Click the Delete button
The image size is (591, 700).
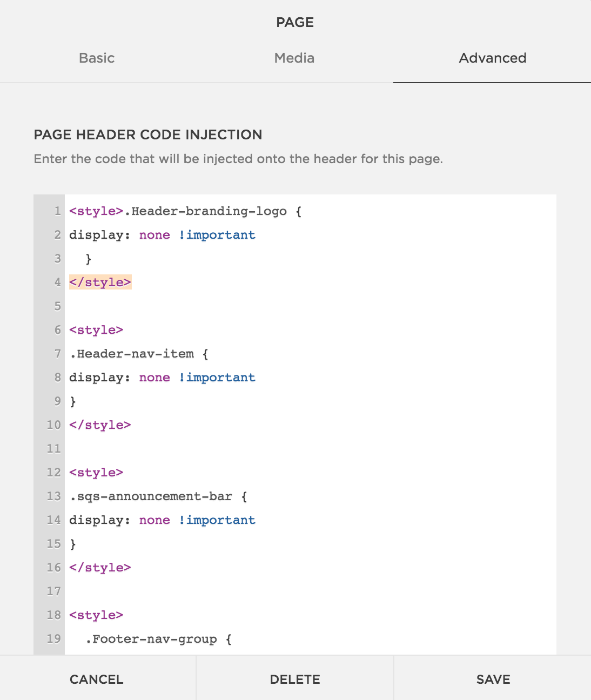tap(295, 679)
